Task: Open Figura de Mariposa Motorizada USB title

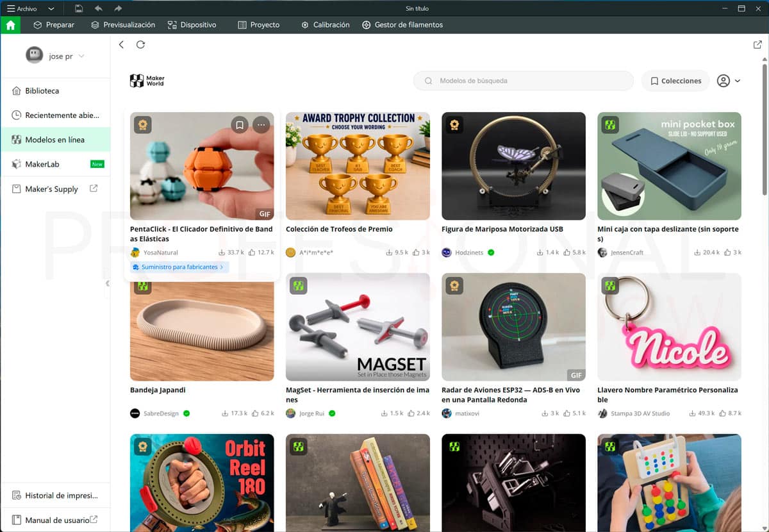Action: pos(502,229)
